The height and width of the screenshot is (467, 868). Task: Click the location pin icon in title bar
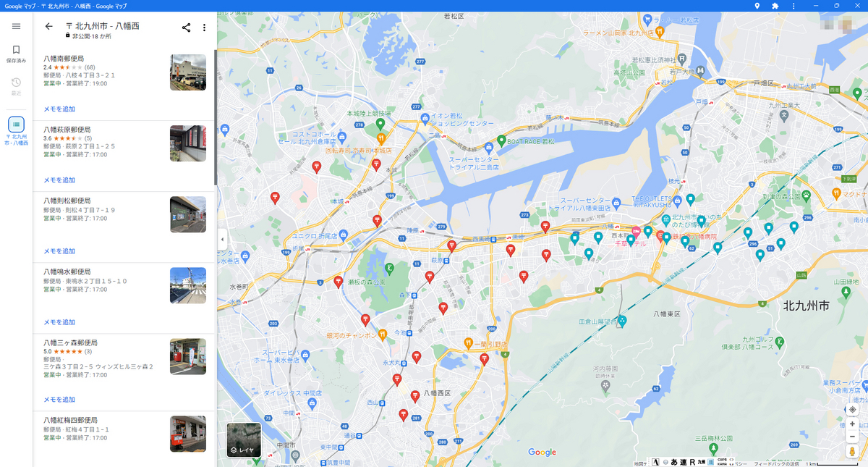pyautogui.click(x=757, y=6)
